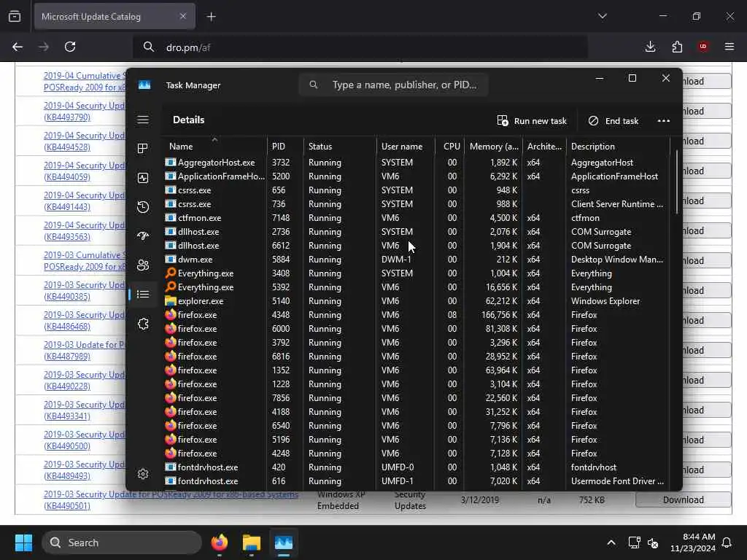Select Details page icon in sidebar
Screen dimensions: 747x560
click(x=143, y=295)
